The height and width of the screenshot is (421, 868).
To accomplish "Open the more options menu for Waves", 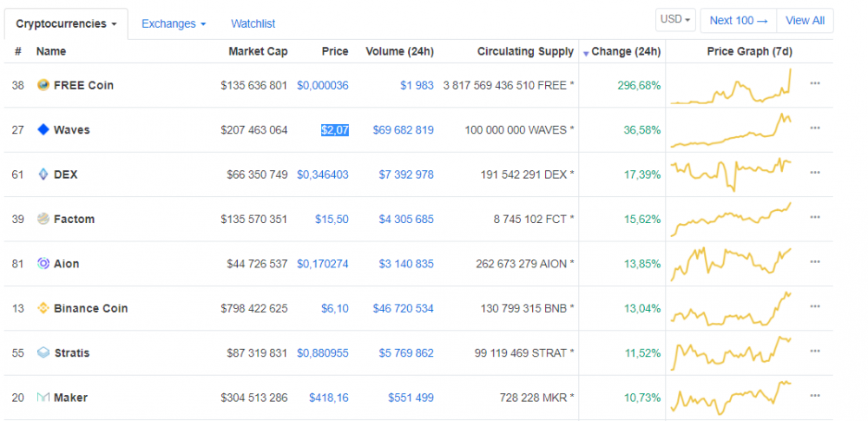I will coord(815,128).
